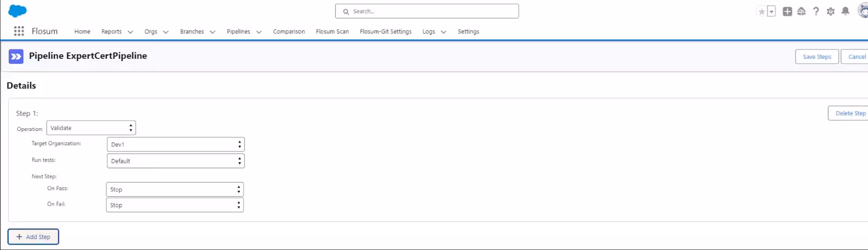This screenshot has height=250, width=868.
Task: Expand the Logs tab chevron
Action: [x=443, y=32]
